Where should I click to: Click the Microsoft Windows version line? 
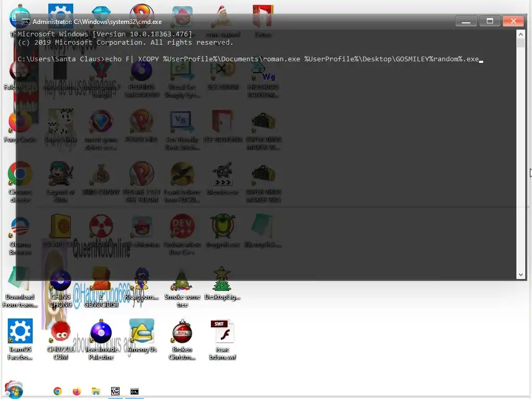click(x=105, y=34)
